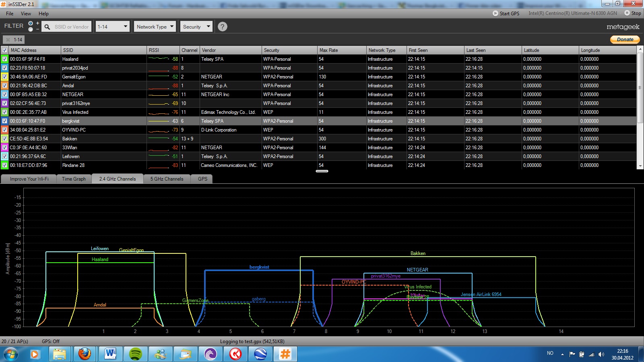The image size is (644, 362).
Task: Select the OYVIND-PC row in network list
Action: pyautogui.click(x=318, y=130)
